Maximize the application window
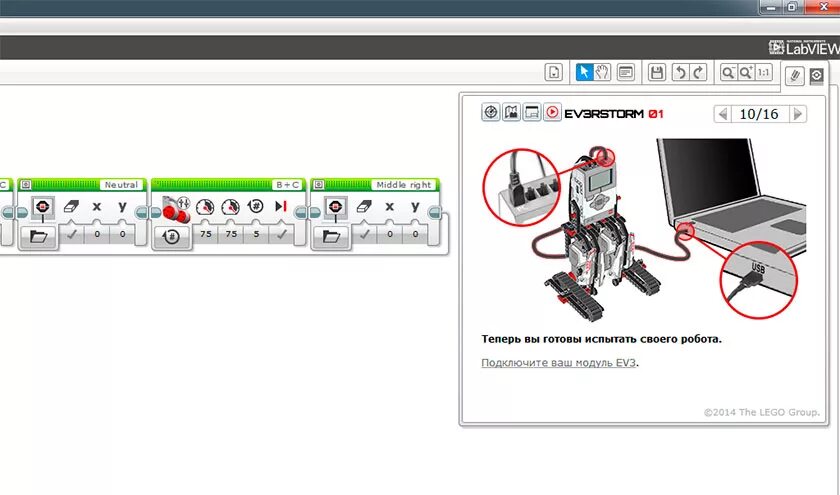 coord(792,7)
